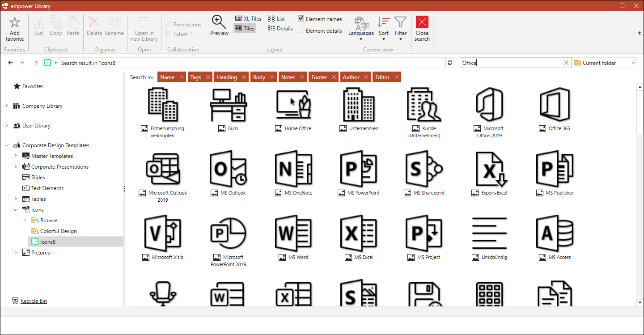Select the MS OneNote icon tile
The width and height of the screenshot is (644, 335).
(x=293, y=174)
